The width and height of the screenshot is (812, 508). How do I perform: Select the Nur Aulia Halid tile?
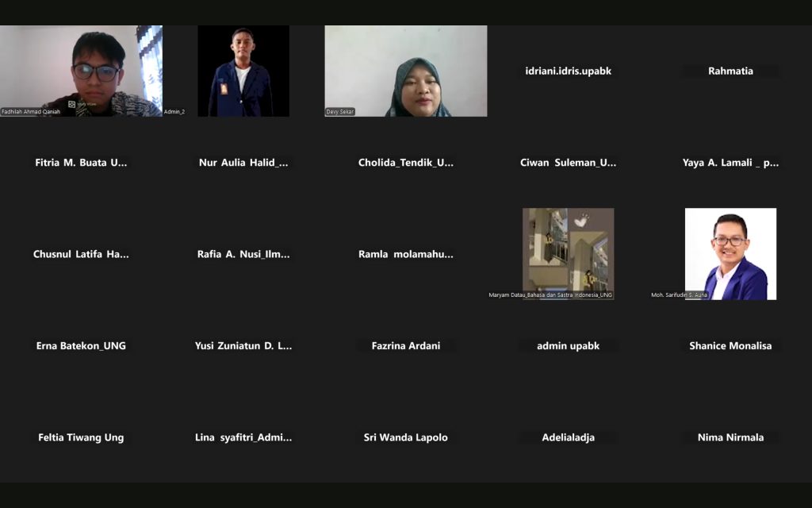point(243,163)
